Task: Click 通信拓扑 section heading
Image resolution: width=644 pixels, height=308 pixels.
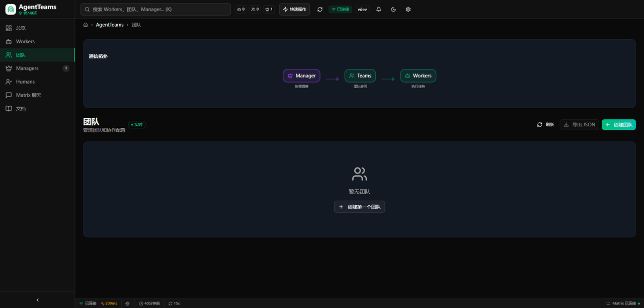Action: (x=98, y=56)
